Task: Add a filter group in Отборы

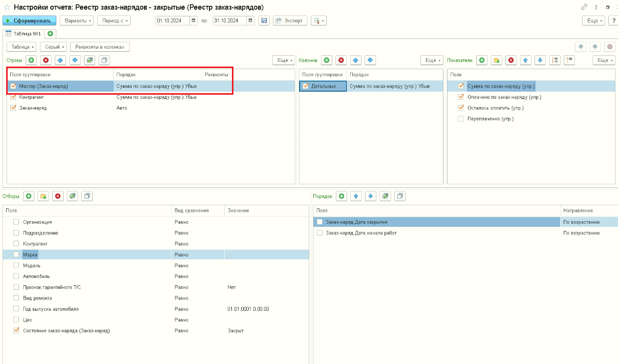Action: coord(43,196)
